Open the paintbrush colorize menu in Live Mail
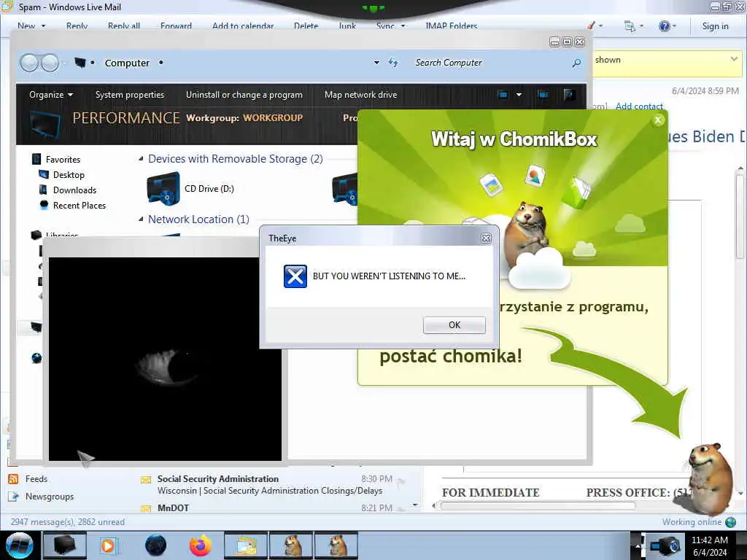Viewport: 747px width, 560px height. 595,26
